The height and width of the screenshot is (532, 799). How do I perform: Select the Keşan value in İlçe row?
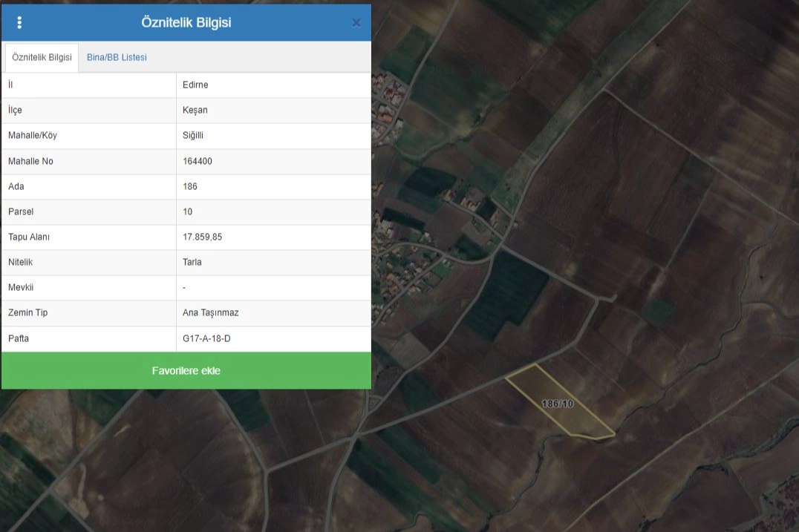(195, 110)
